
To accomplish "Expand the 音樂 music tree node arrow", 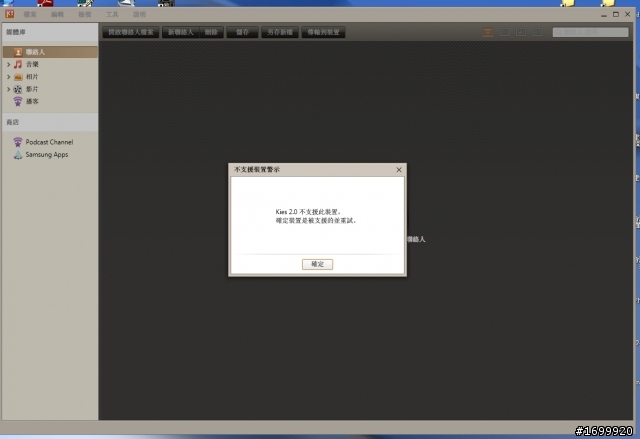I will point(8,64).
